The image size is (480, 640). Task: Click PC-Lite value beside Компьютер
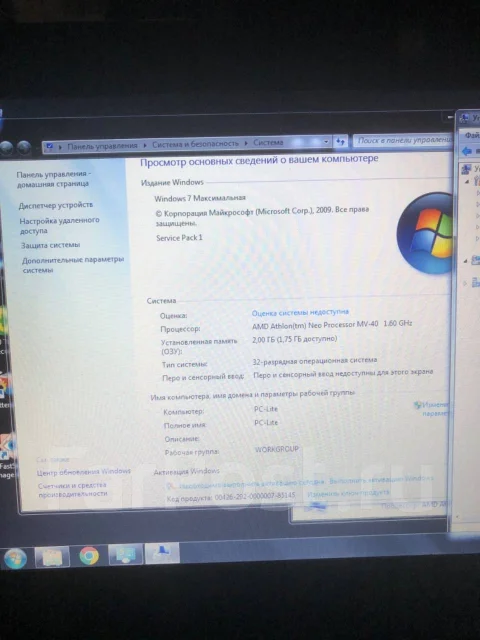pyautogui.click(x=266, y=409)
